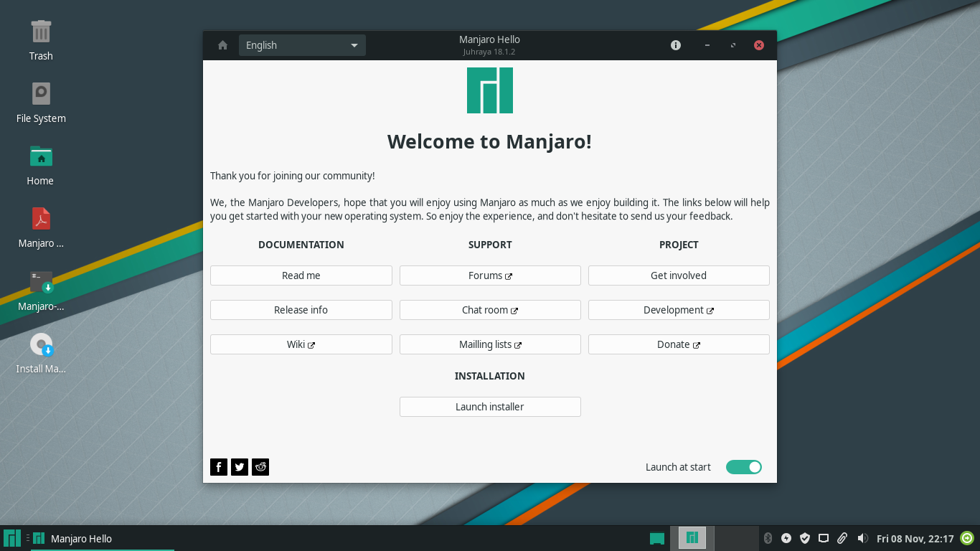This screenshot has width=980, height=551.
Task: Click the green session logout icon
Action: click(967, 538)
